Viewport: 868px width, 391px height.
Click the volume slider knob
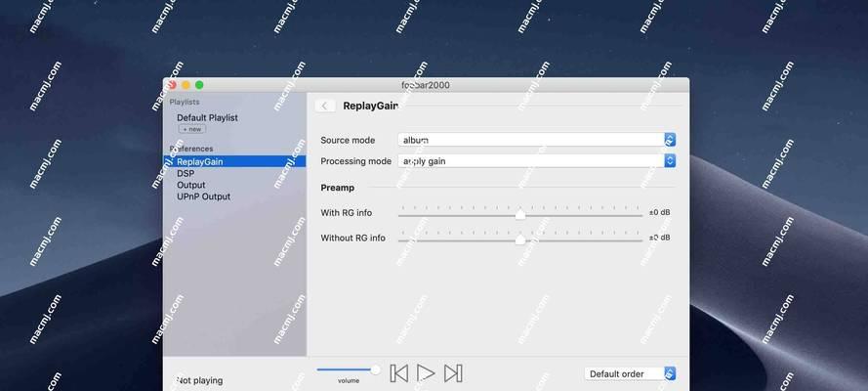point(375,369)
